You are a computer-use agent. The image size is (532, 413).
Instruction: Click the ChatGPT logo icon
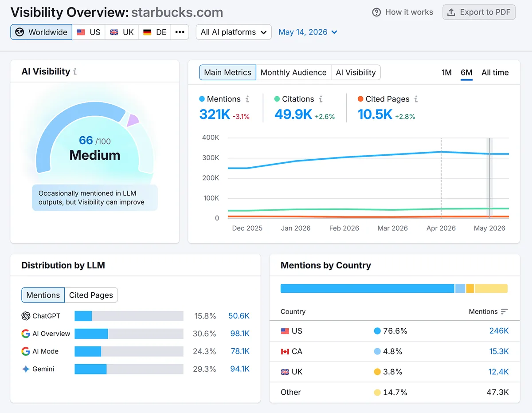click(x=26, y=316)
